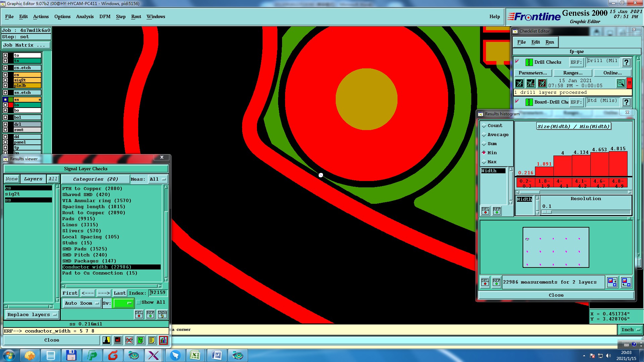Open the Analysis menu
Viewport: 644px width, 362px height.
[x=85, y=16]
